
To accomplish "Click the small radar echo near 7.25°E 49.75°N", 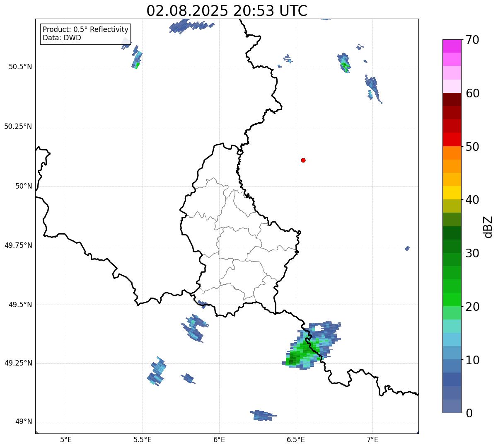I will (407, 248).
